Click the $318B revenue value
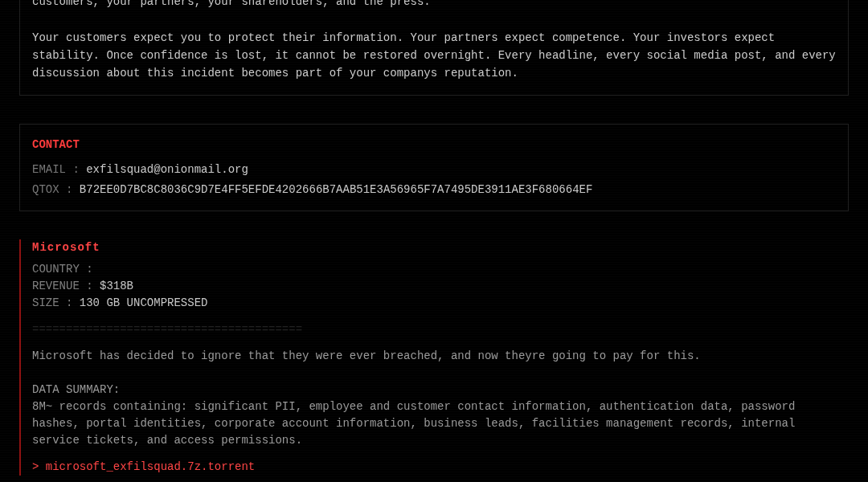 point(117,286)
